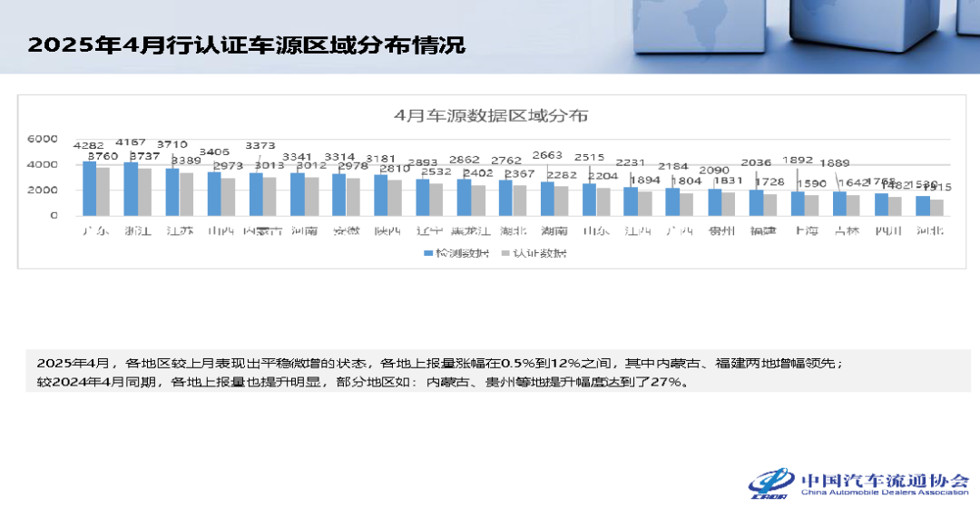The image size is (980, 508).
Task: Select the blue 检测数据 legend swatch
Action: point(428,253)
